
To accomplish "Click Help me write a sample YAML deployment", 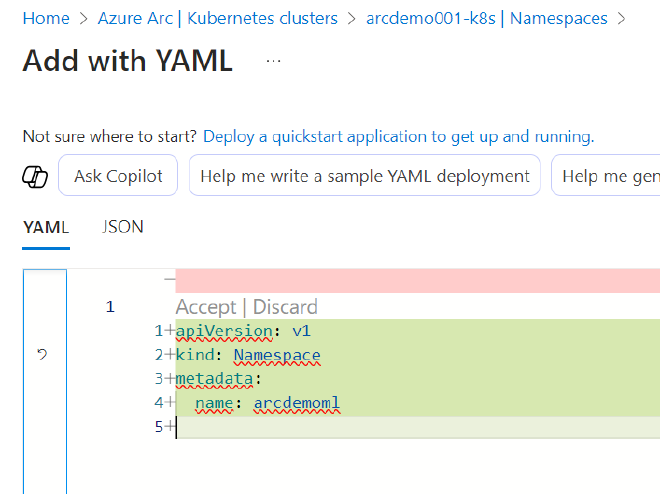I will click(x=365, y=175).
